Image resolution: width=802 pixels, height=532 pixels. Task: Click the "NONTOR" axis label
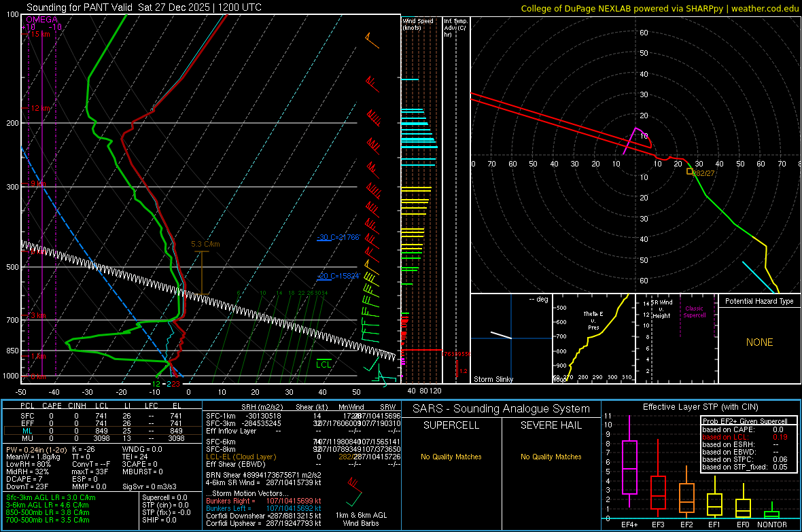click(x=772, y=525)
